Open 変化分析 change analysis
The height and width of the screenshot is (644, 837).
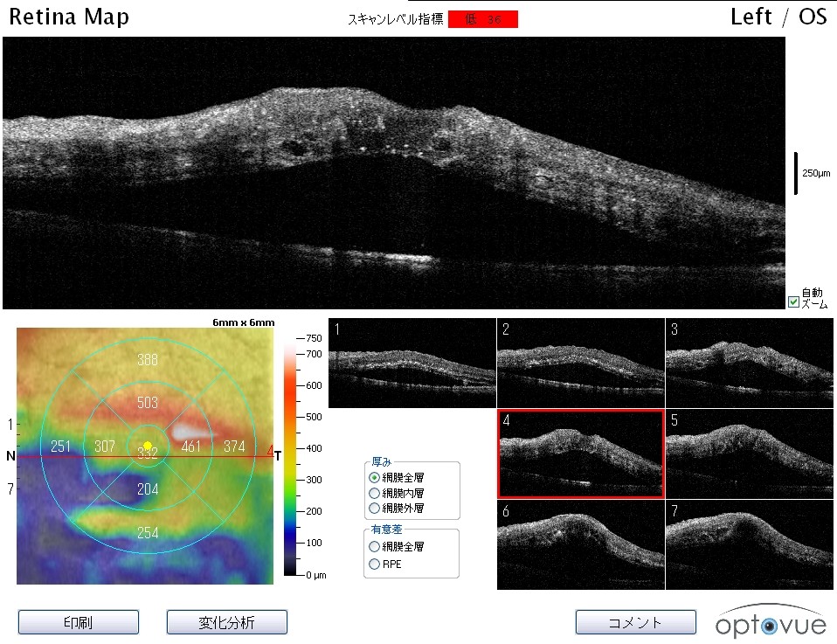point(226,622)
